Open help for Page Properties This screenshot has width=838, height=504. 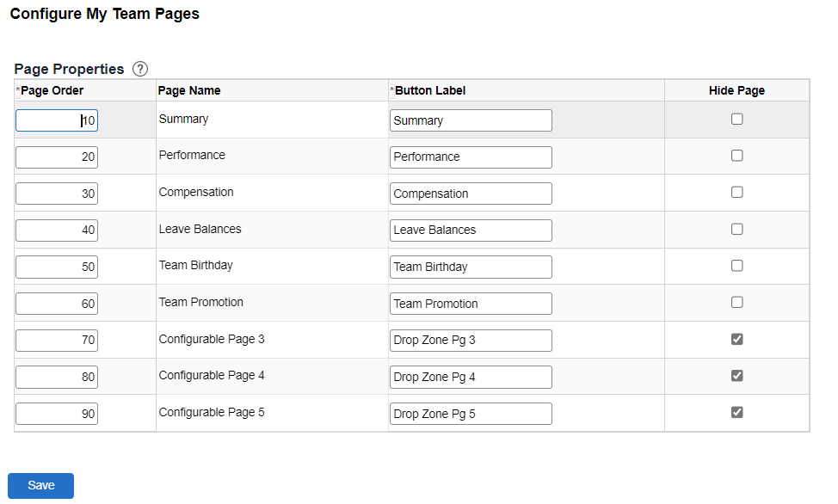[x=139, y=69]
